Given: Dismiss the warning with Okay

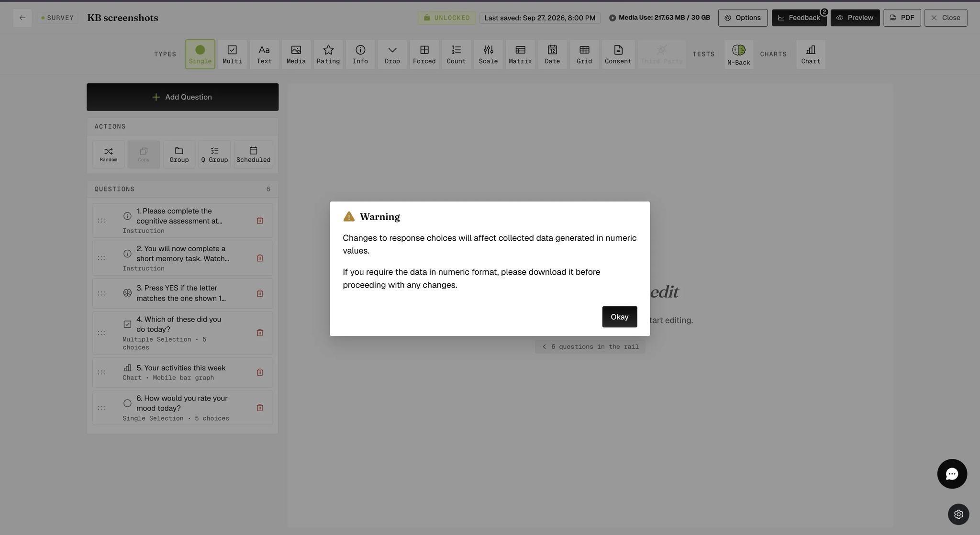Looking at the screenshot, I should [x=619, y=317].
